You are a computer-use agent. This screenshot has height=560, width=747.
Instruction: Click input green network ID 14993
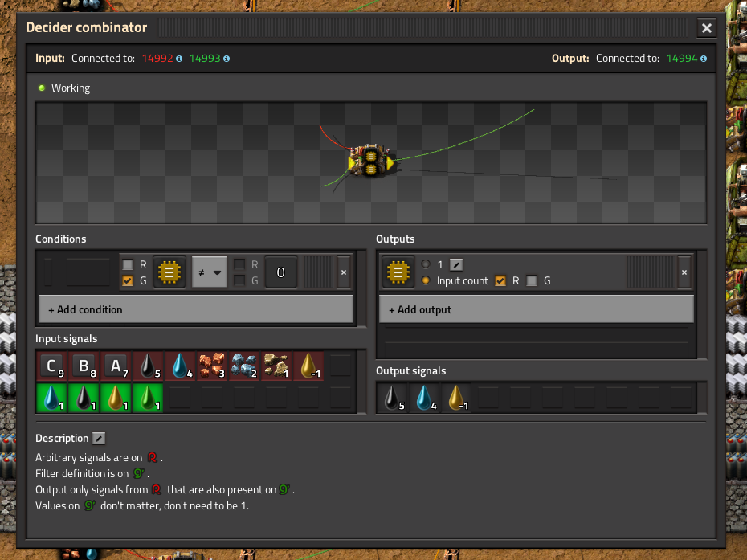205,58
